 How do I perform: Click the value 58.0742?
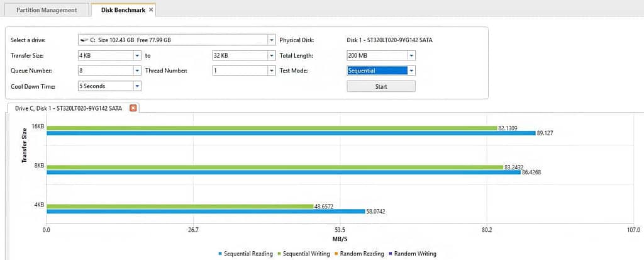click(x=376, y=212)
